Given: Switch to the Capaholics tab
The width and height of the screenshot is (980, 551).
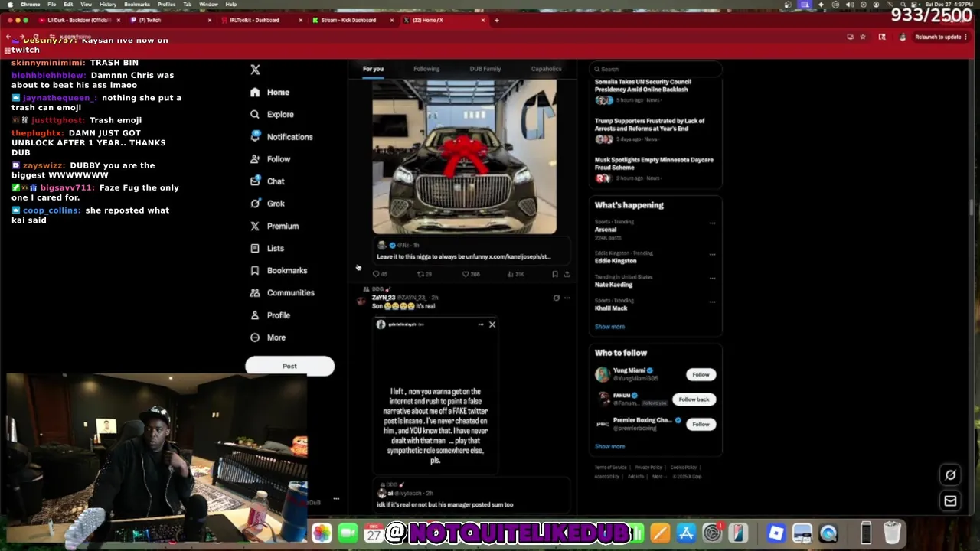Looking at the screenshot, I should click(x=546, y=69).
